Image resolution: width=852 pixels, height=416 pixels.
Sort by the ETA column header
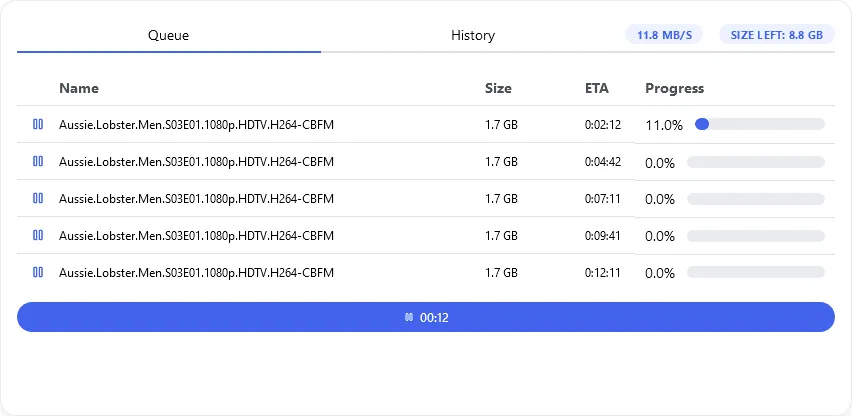click(x=597, y=88)
